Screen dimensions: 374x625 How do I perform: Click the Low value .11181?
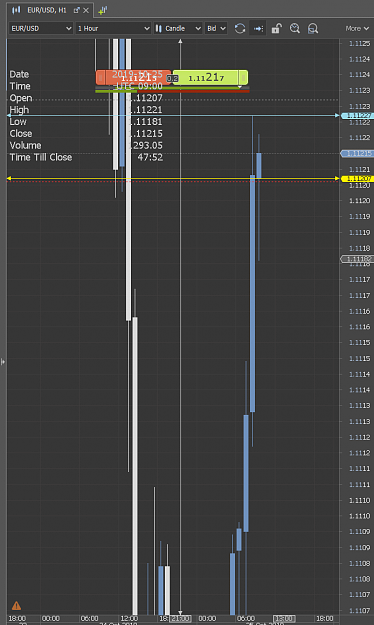(145, 122)
